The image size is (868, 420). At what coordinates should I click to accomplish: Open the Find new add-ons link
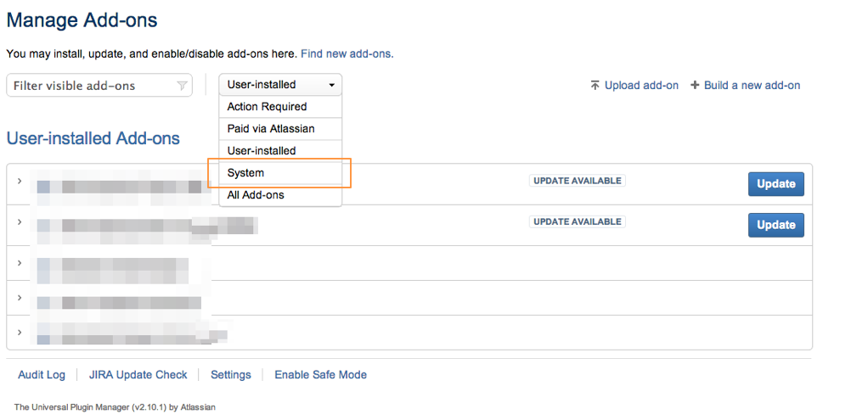[347, 53]
